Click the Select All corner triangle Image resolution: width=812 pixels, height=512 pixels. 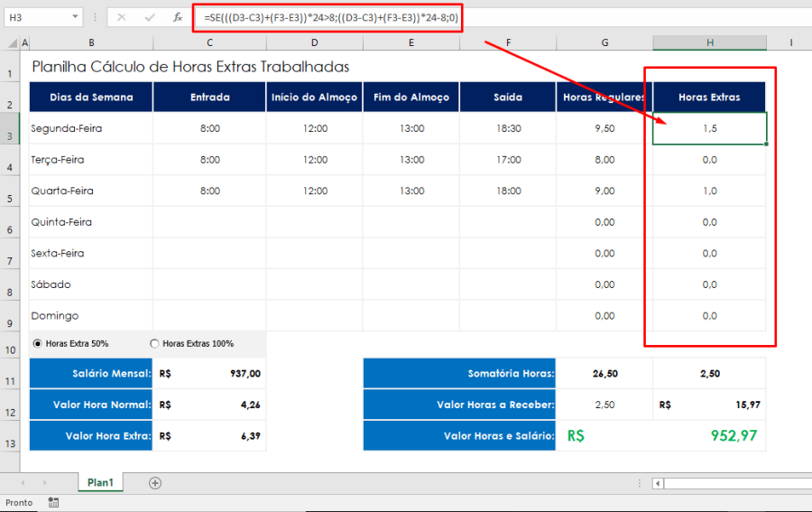pos(12,43)
